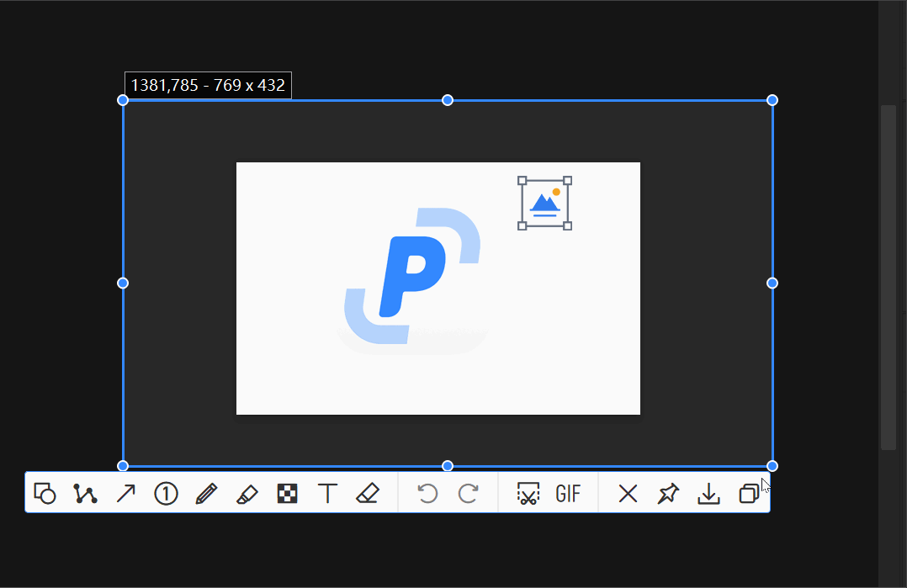907x588 pixels.
Task: Select the freehand curve drawing tool
Action: click(x=85, y=494)
